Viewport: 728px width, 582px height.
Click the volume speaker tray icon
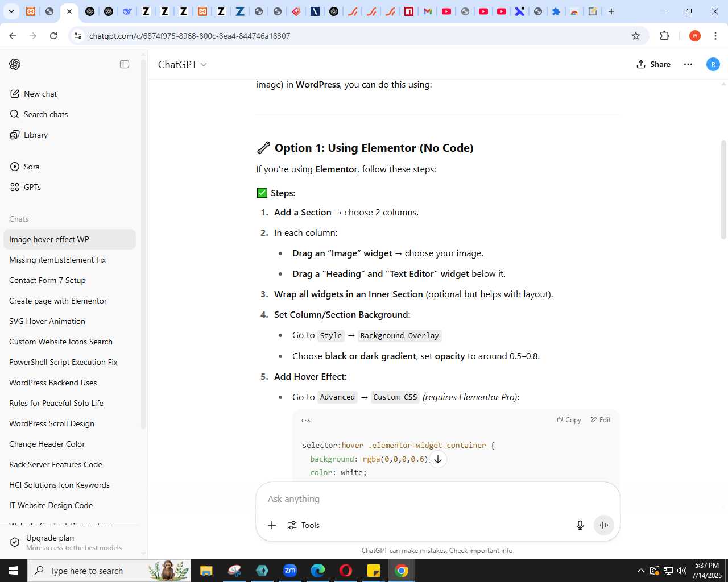click(682, 571)
